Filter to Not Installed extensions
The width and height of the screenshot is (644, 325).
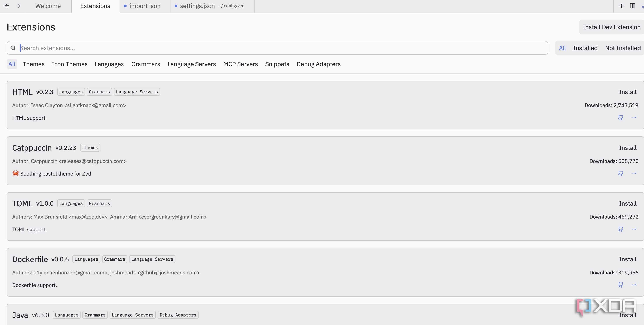(623, 48)
